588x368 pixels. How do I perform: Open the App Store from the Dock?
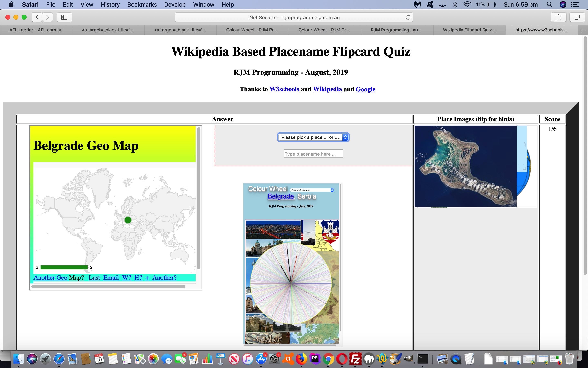tap(261, 359)
